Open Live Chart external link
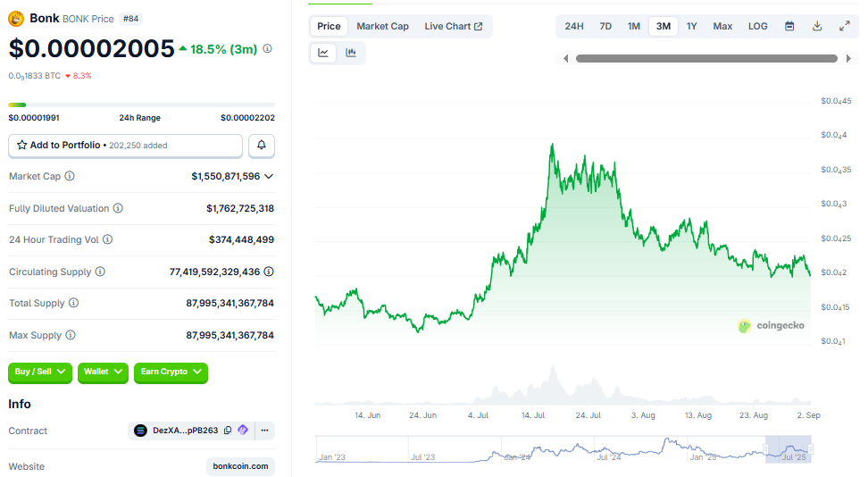Screen dimensions: 868x477 (x=454, y=26)
